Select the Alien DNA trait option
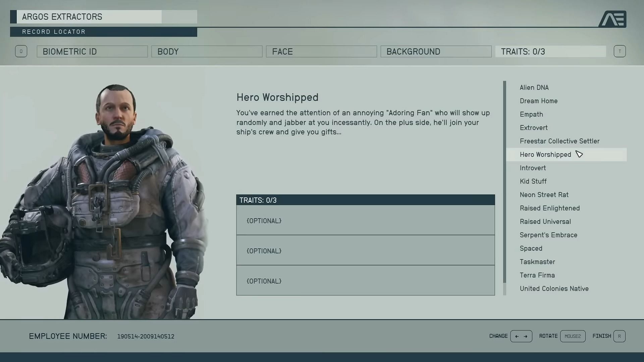This screenshot has height=362, width=644. [534, 87]
